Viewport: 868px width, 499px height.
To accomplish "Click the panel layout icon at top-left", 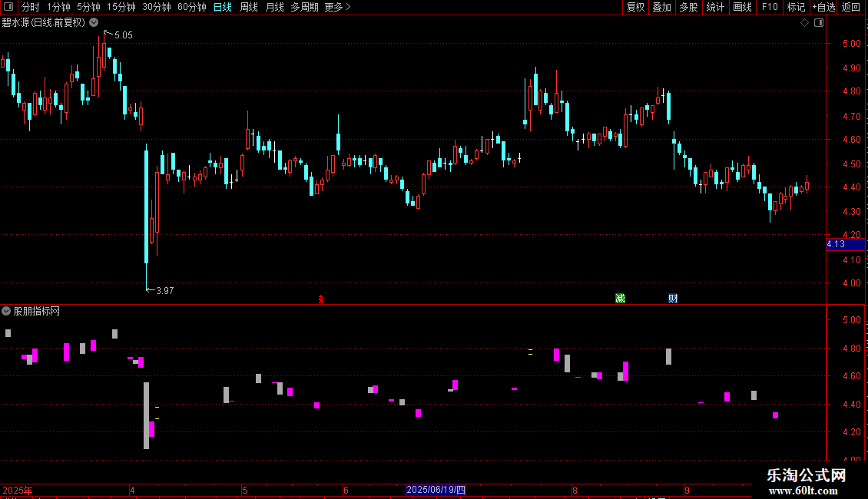I will click(8, 7).
